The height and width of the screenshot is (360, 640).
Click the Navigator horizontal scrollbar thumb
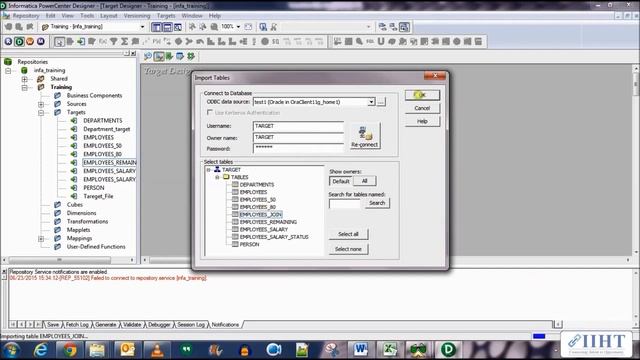(60, 260)
